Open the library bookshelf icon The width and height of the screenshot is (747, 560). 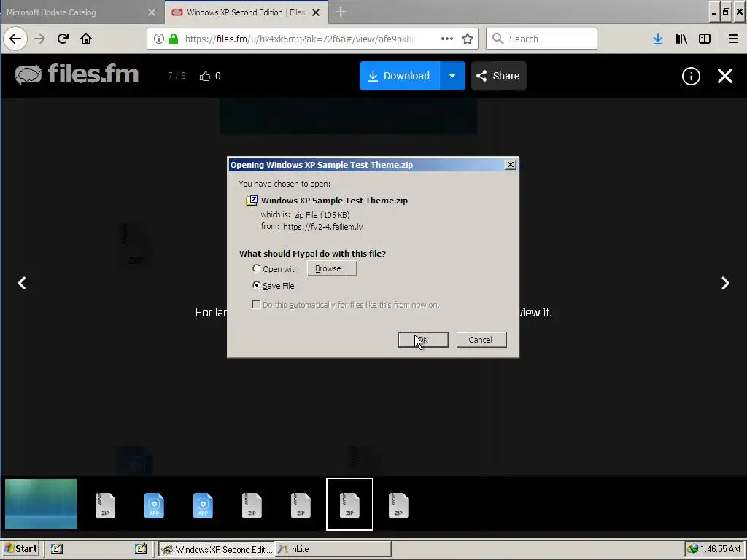pos(681,39)
